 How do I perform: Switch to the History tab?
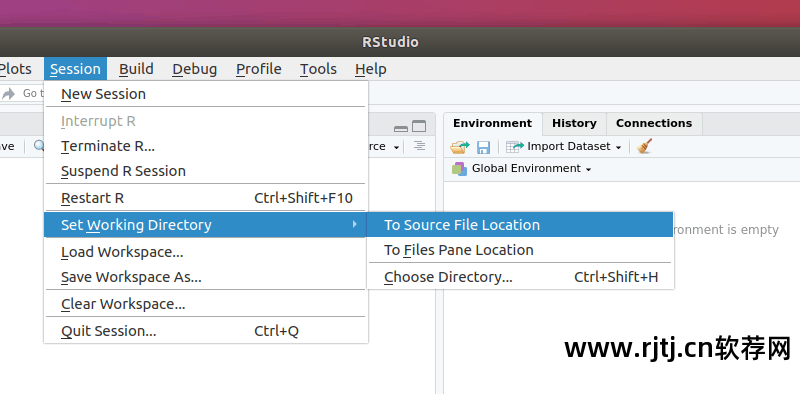click(574, 124)
